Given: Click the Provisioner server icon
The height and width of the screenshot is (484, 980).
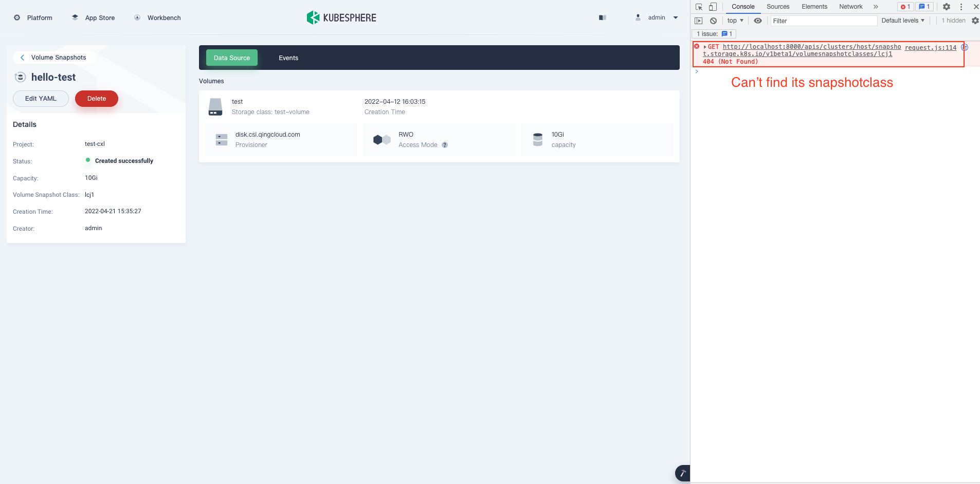Looking at the screenshot, I should [x=222, y=140].
